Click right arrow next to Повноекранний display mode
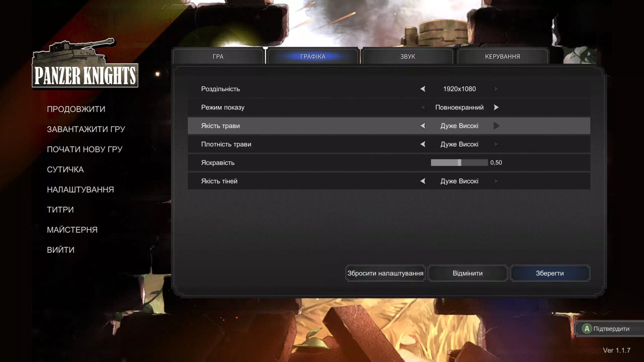This screenshot has width=644, height=362. 496,107
